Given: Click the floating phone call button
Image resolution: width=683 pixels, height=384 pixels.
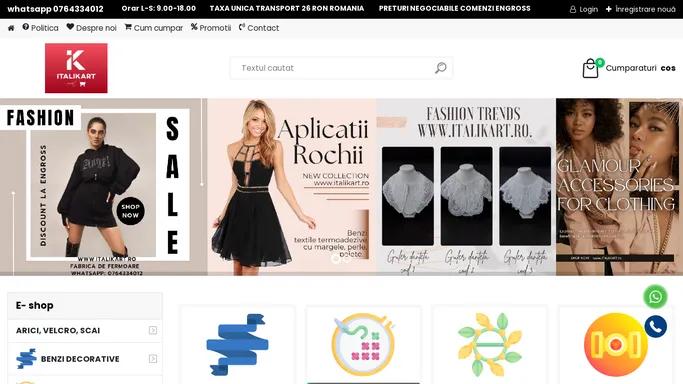Looking at the screenshot, I should point(656,327).
